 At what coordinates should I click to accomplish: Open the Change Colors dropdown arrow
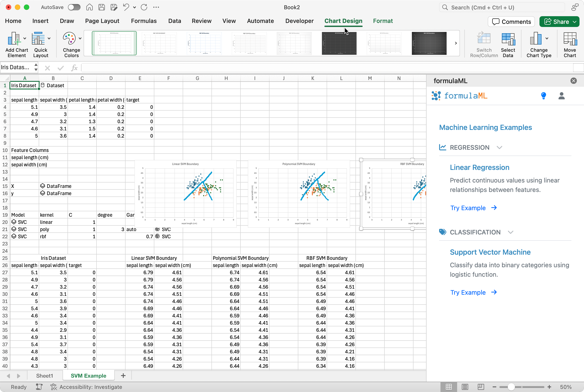point(80,38)
